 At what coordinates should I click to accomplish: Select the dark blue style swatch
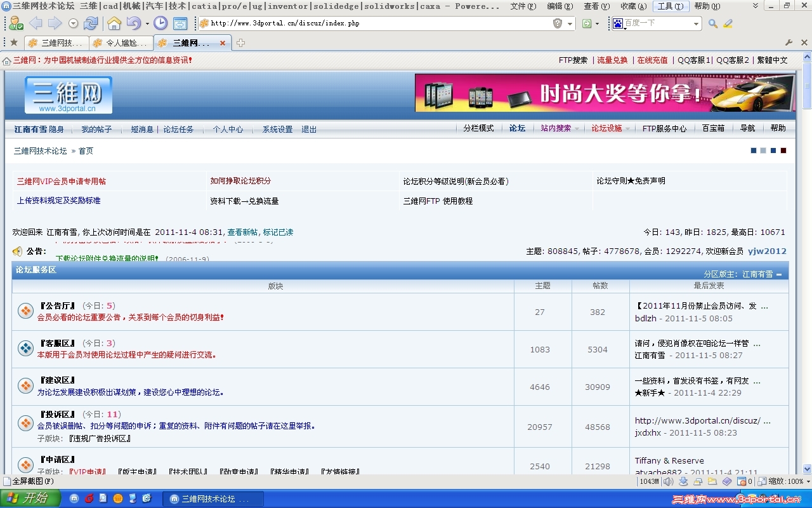[x=754, y=150]
